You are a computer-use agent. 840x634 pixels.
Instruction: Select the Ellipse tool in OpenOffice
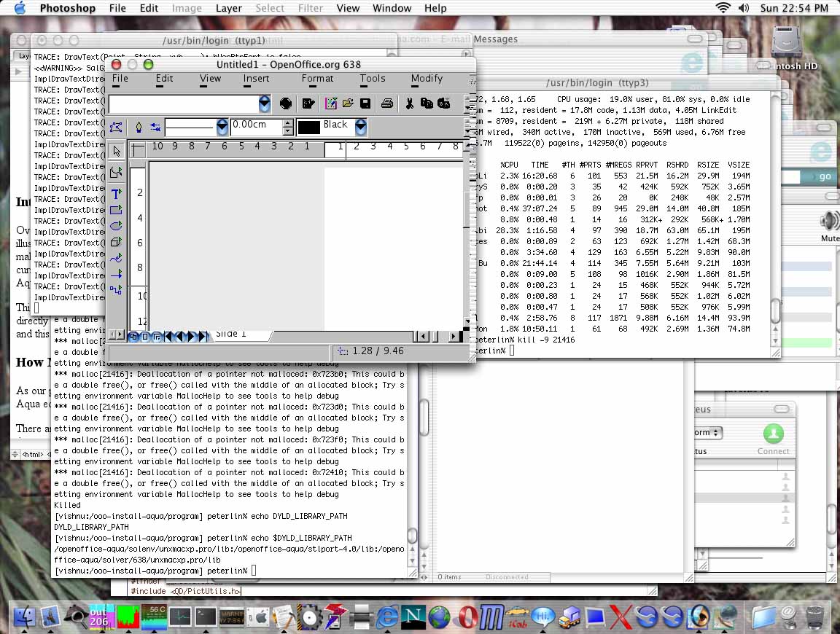[x=116, y=226]
